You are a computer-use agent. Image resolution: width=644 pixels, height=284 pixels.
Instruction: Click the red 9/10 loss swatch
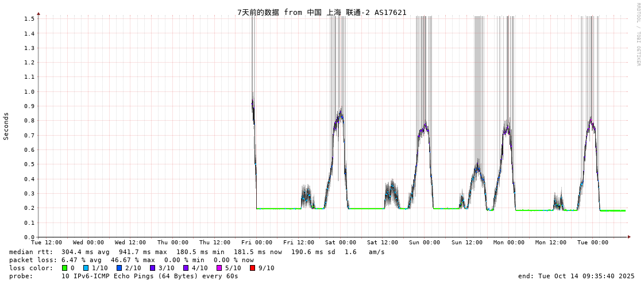(253, 268)
